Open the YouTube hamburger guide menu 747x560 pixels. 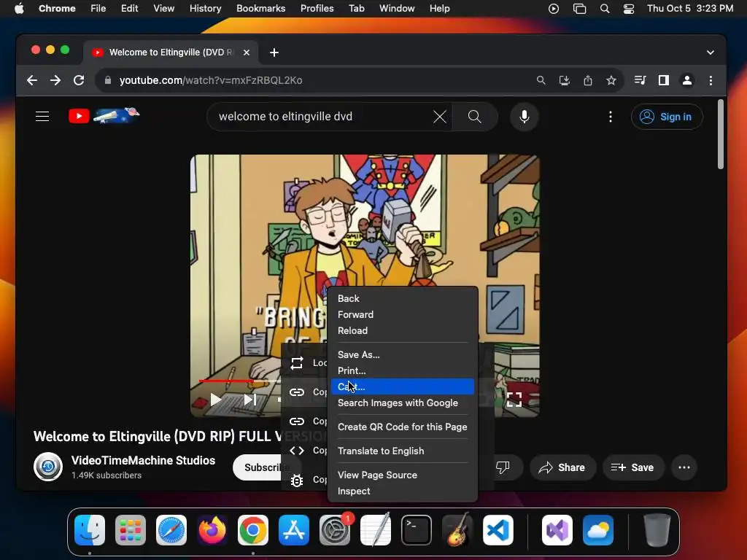tap(42, 116)
